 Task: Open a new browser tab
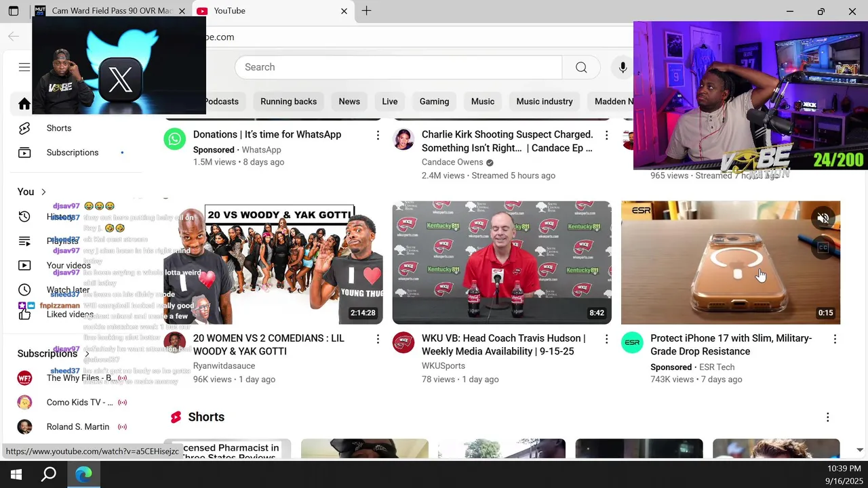366,11
